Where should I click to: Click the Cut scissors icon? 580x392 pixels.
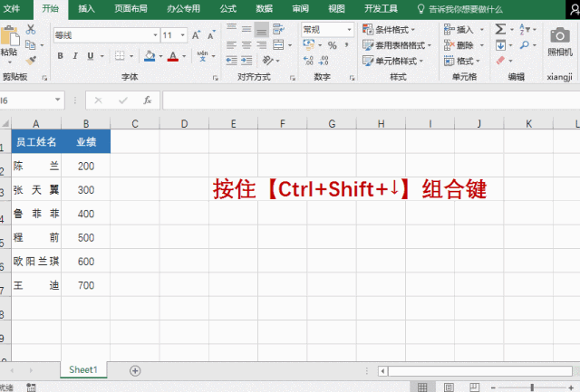(31, 29)
